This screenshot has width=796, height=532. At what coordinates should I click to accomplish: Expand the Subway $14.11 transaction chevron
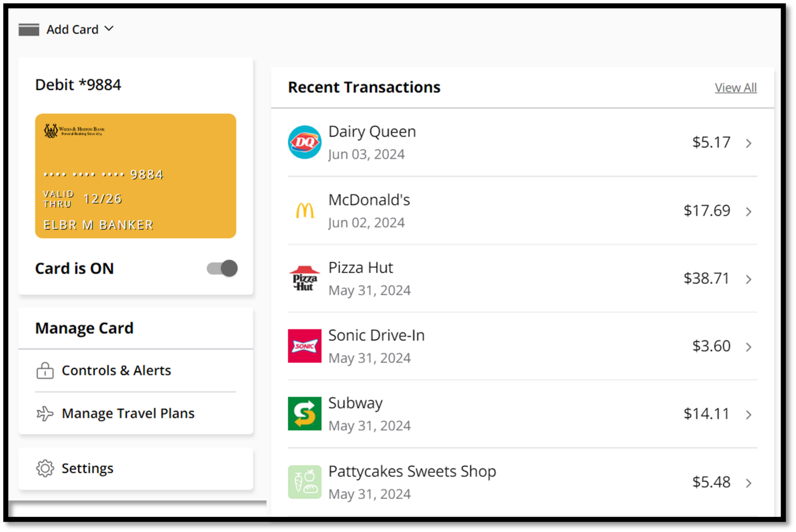pos(749,415)
